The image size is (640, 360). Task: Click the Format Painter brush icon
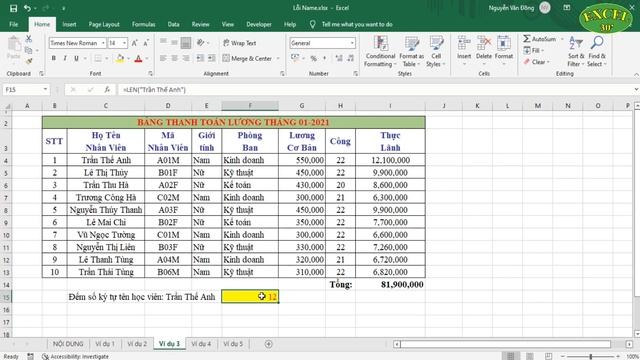29,61
